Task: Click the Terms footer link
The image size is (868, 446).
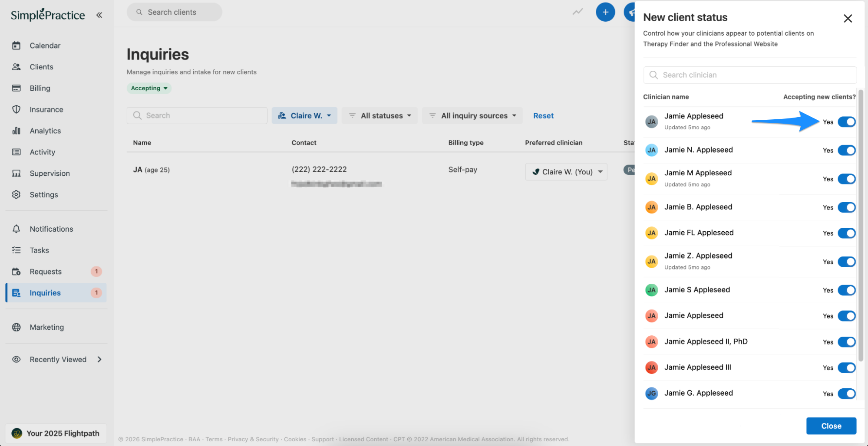Action: (x=214, y=439)
